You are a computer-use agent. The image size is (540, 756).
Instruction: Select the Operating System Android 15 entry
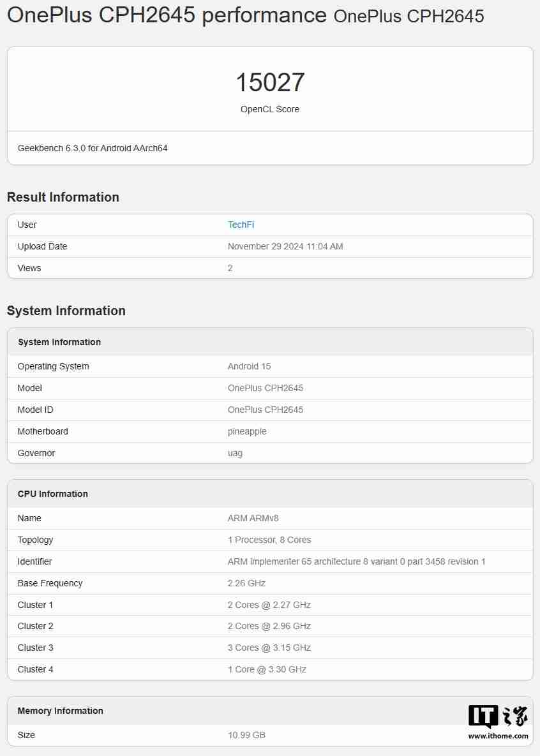pos(269,366)
